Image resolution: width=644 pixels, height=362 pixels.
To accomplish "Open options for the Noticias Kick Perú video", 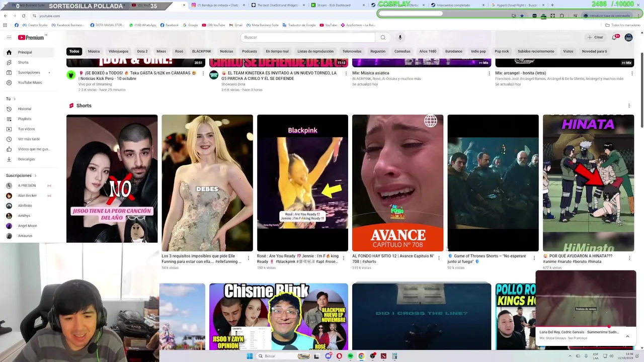I will pos(203,73).
